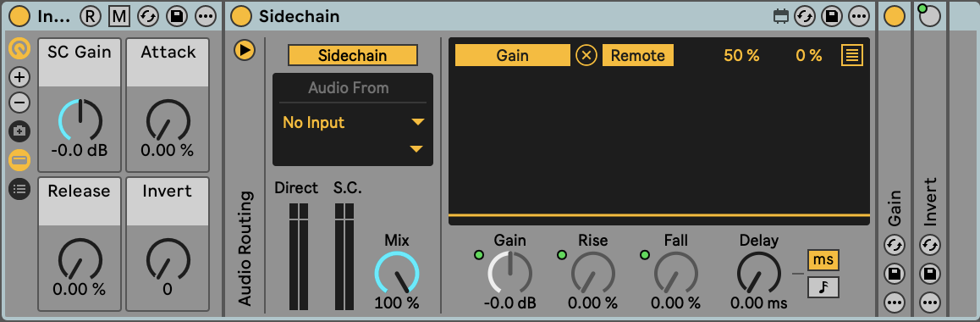Click the Mix knob at 100 %

click(397, 273)
